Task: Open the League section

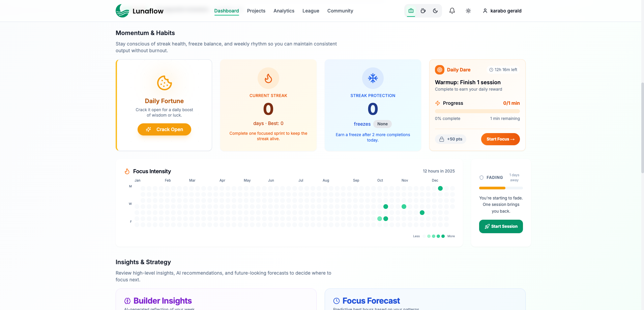Action: 310,10
